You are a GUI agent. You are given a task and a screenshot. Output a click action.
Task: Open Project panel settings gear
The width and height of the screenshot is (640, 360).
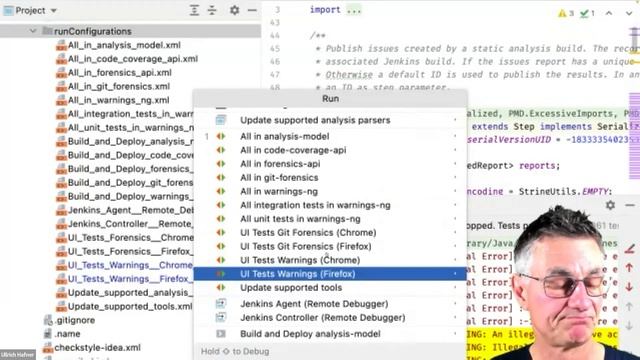(x=234, y=10)
